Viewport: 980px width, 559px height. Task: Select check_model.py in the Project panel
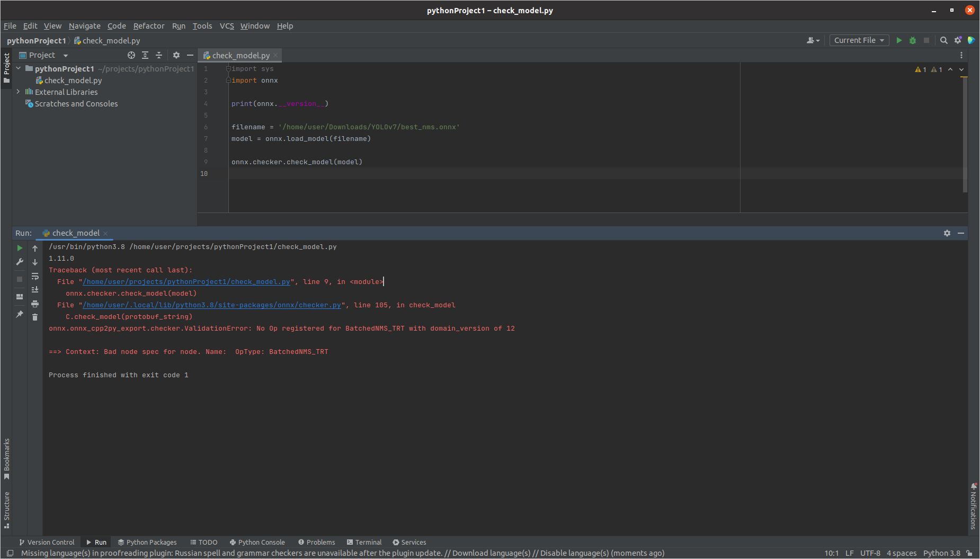[x=73, y=80]
